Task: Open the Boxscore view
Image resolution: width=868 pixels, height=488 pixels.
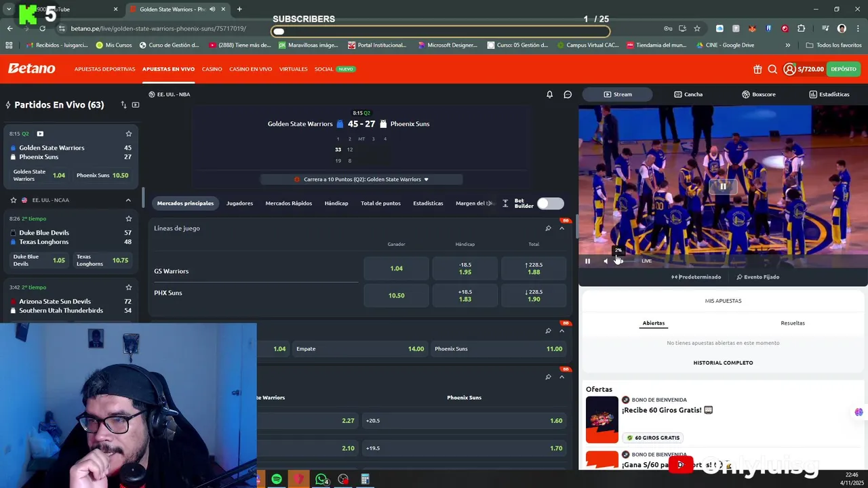Action: point(758,94)
